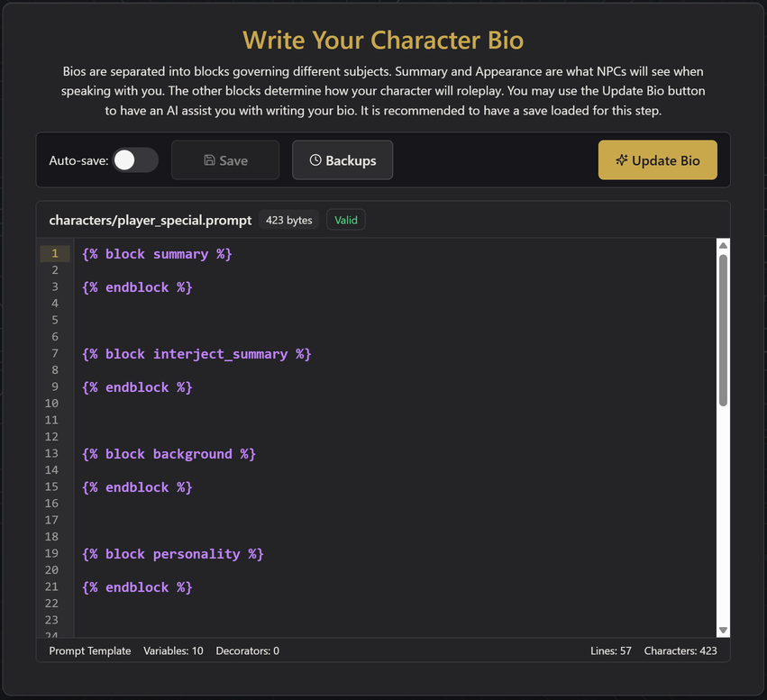The width and height of the screenshot is (767, 700).
Task: Open the Backups list
Action: point(342,160)
